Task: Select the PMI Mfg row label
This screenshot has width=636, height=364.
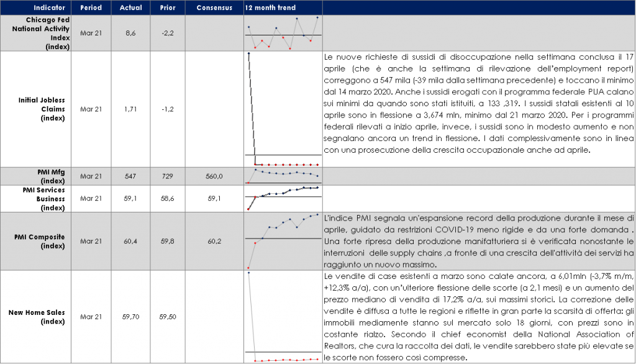Action: tap(55, 176)
